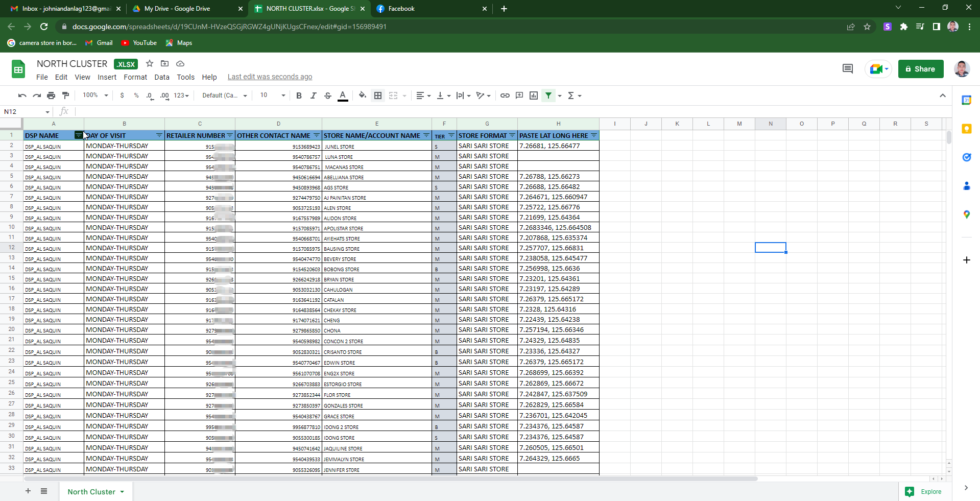Click the insert link icon

(x=505, y=96)
